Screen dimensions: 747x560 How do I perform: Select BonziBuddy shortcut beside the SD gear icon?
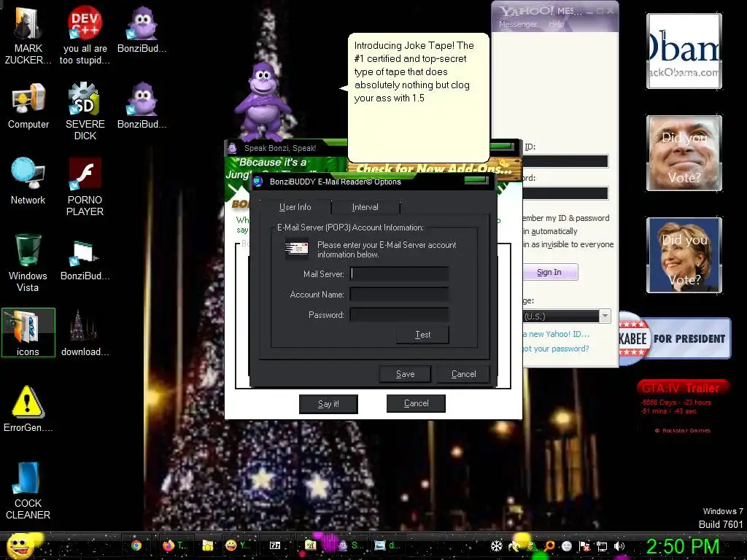142,106
